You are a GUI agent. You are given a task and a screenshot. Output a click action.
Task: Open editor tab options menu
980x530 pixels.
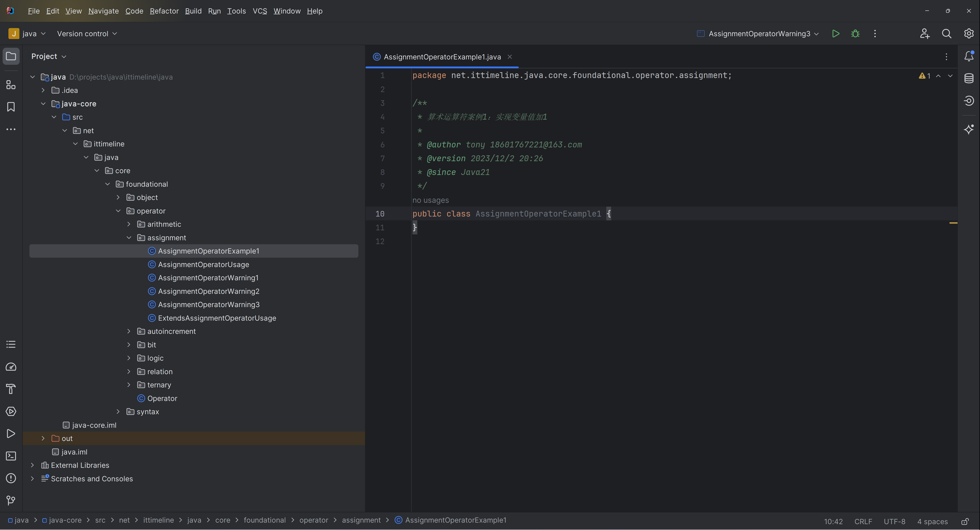coord(947,57)
